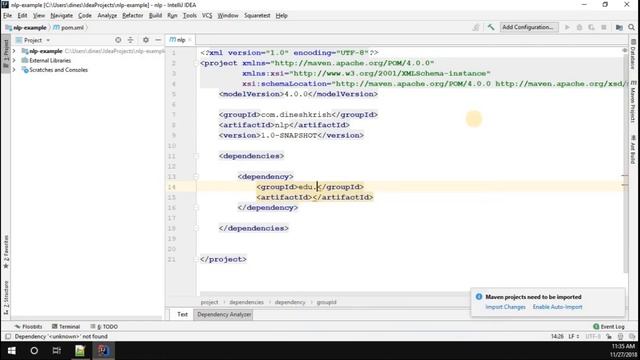Click the Collapse All icon in Project panel

[x=131, y=40]
